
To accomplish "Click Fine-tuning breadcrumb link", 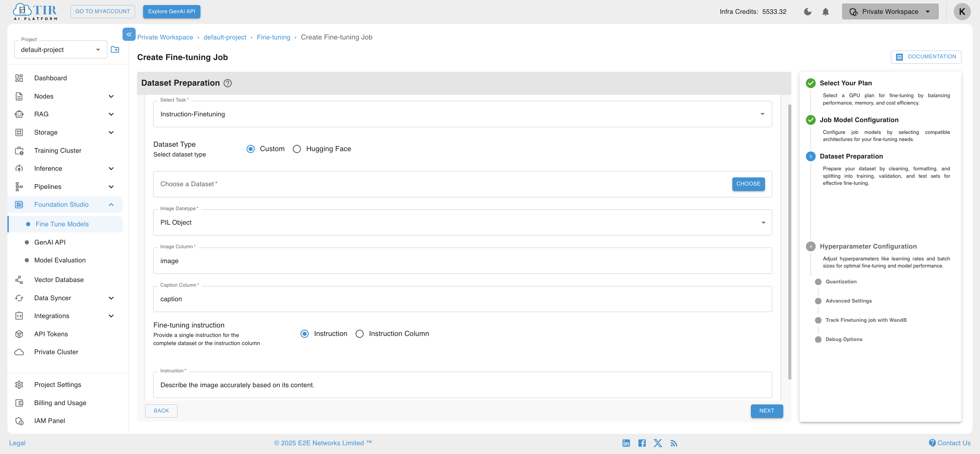I will point(273,37).
